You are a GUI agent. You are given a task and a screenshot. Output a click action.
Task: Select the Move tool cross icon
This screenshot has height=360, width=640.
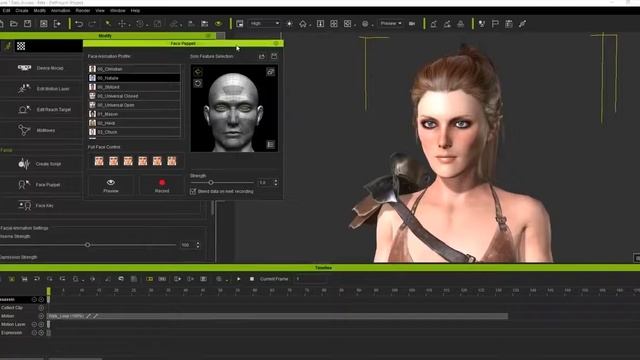pyautogui.click(x=122, y=24)
